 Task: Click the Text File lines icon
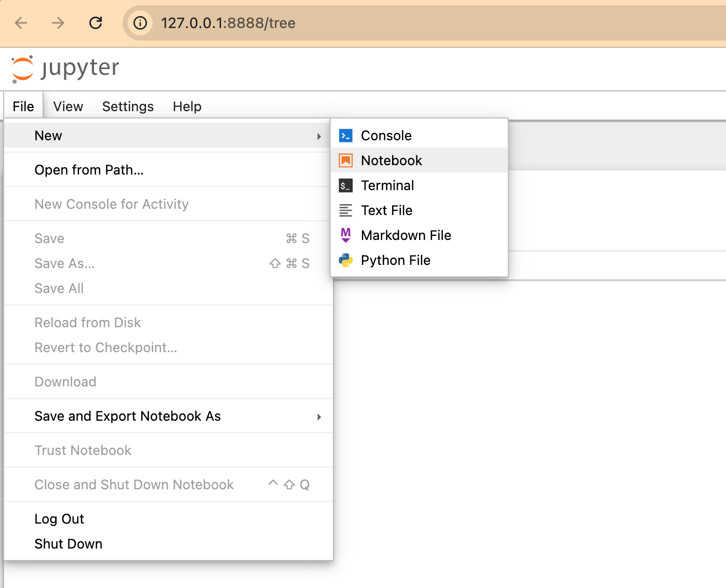coord(345,210)
